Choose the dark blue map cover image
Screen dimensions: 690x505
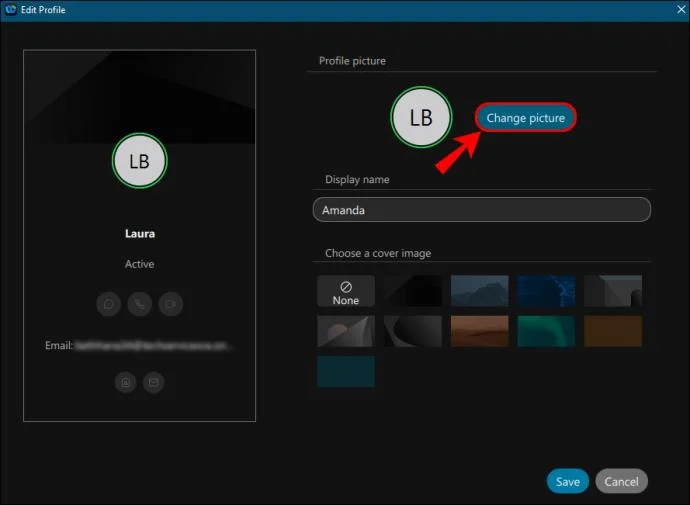(547, 291)
